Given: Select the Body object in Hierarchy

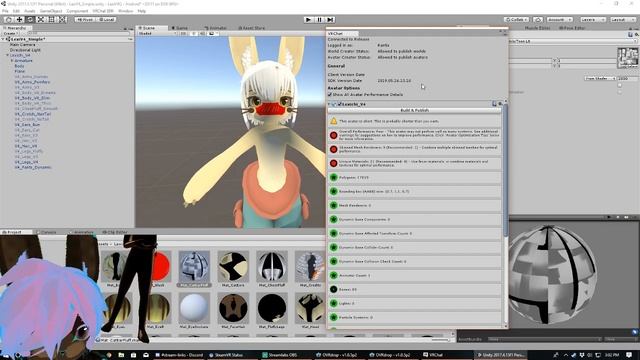Looking at the screenshot, I should 19,66.
